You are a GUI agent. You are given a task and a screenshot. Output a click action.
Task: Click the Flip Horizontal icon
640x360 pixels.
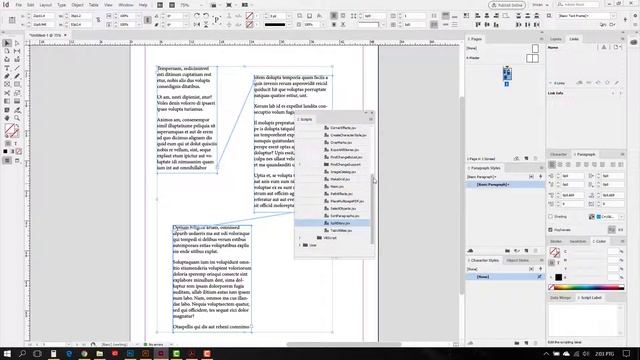click(197, 24)
